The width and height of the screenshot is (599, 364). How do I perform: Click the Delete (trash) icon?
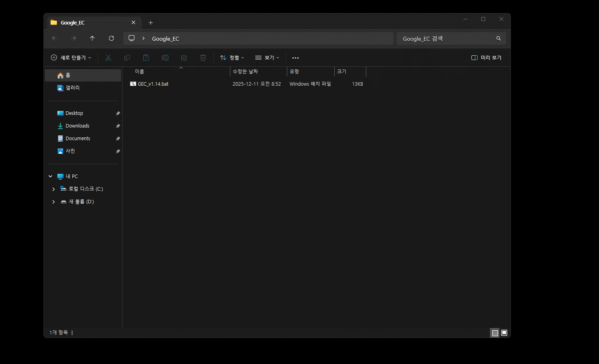[203, 58]
